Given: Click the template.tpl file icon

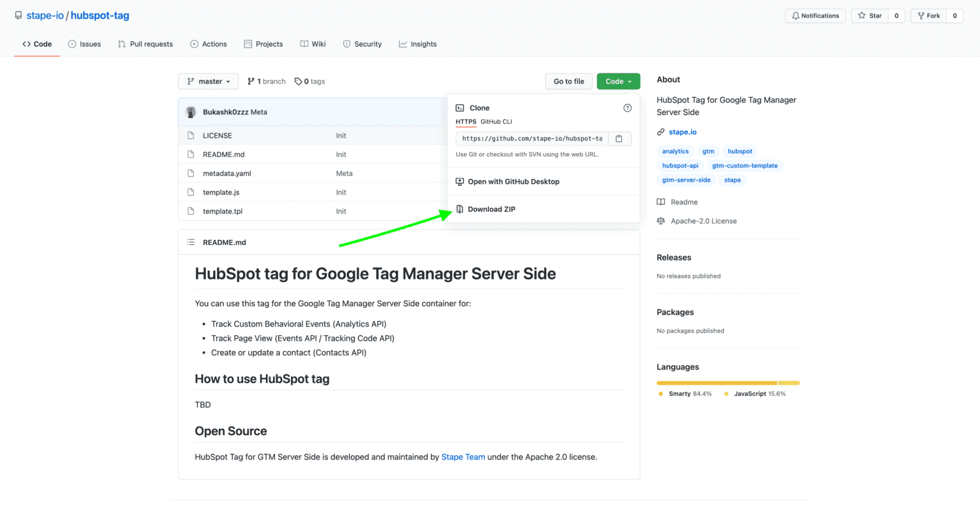Looking at the screenshot, I should tap(190, 211).
